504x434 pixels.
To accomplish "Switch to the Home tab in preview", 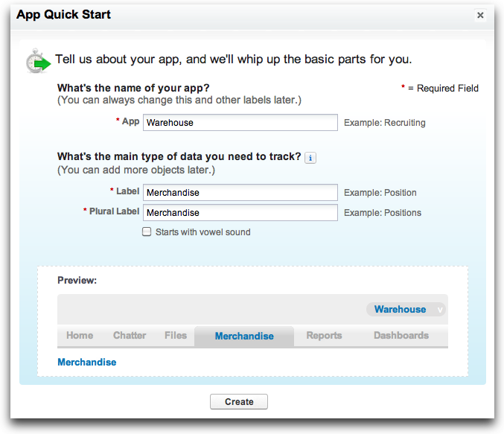I will [x=80, y=335].
